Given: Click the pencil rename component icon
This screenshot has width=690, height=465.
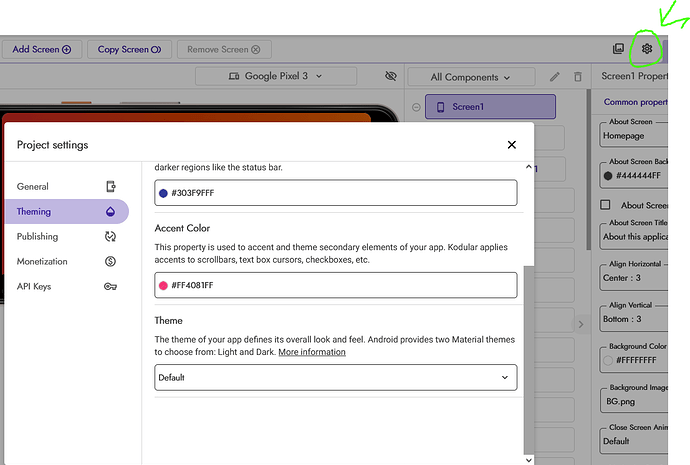Looking at the screenshot, I should (x=555, y=77).
